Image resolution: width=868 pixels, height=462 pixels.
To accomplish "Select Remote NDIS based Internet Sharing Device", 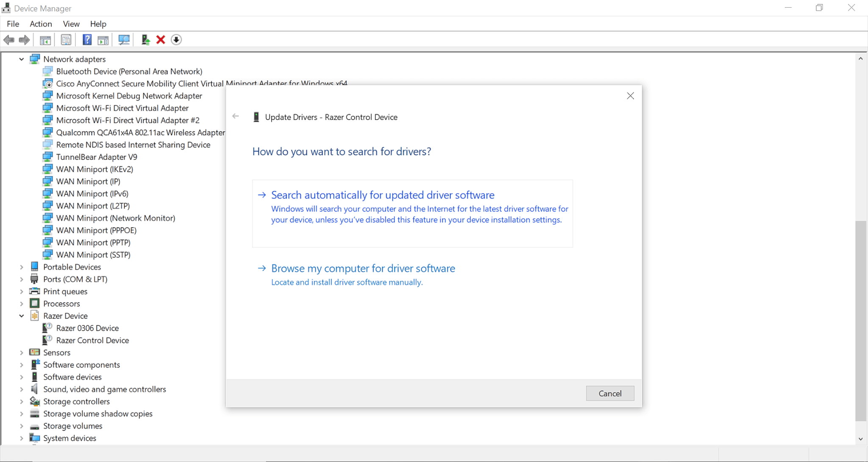I will coord(133,145).
